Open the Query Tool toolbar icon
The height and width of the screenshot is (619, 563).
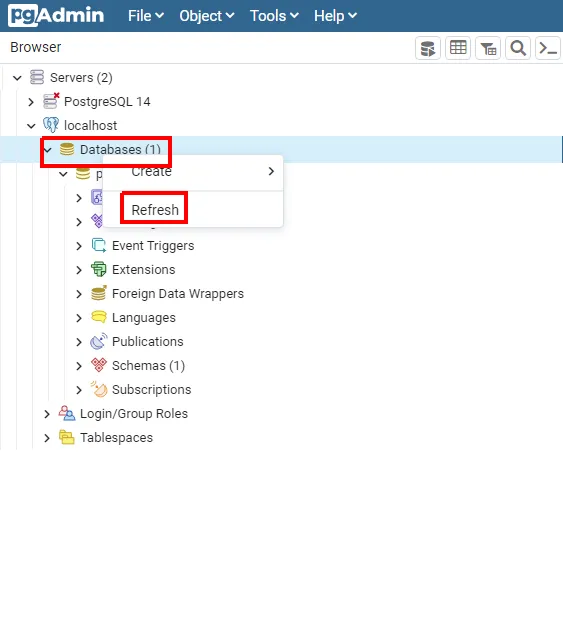click(x=428, y=48)
